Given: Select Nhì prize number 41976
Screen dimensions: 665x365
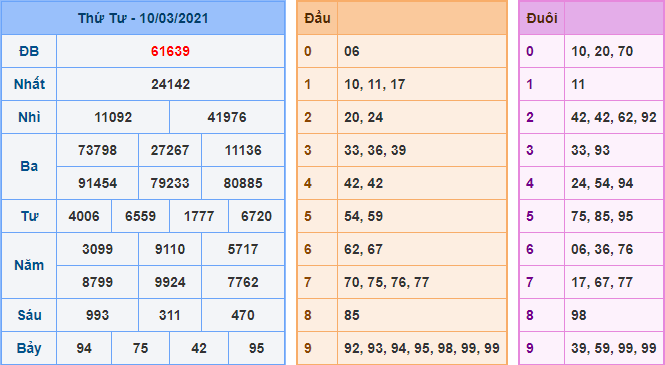Looking at the screenshot, I should tap(227, 117).
